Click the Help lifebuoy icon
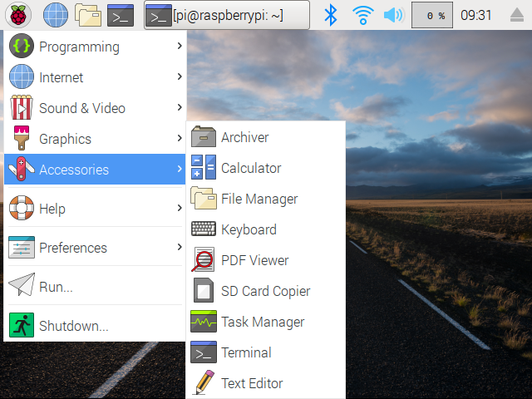532x399 pixels. [x=22, y=208]
